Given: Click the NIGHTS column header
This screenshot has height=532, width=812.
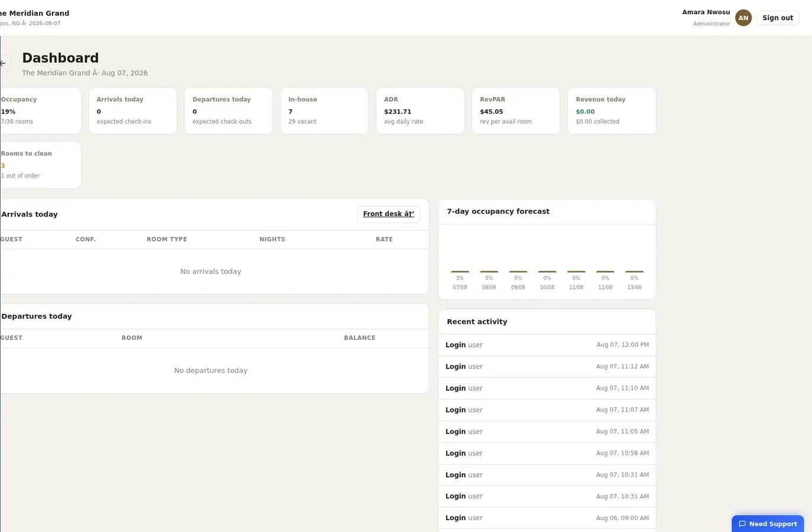Looking at the screenshot, I should click(x=272, y=239).
